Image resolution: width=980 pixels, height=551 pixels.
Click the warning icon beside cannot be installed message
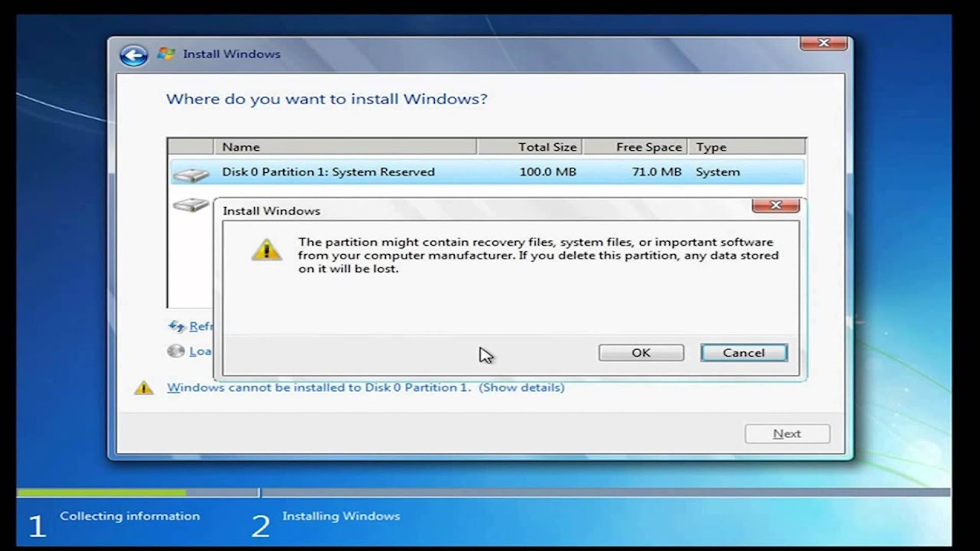coord(143,388)
